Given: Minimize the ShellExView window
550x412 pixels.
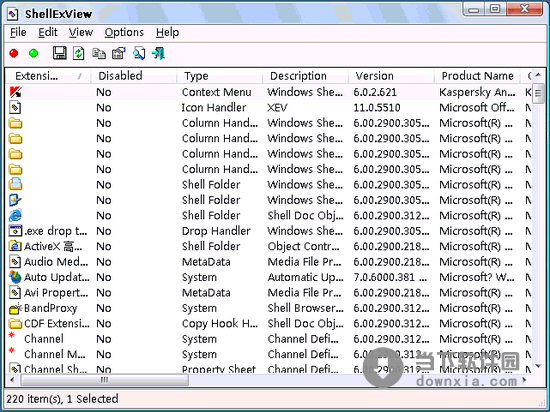Looking at the screenshot, I should 474,9.
